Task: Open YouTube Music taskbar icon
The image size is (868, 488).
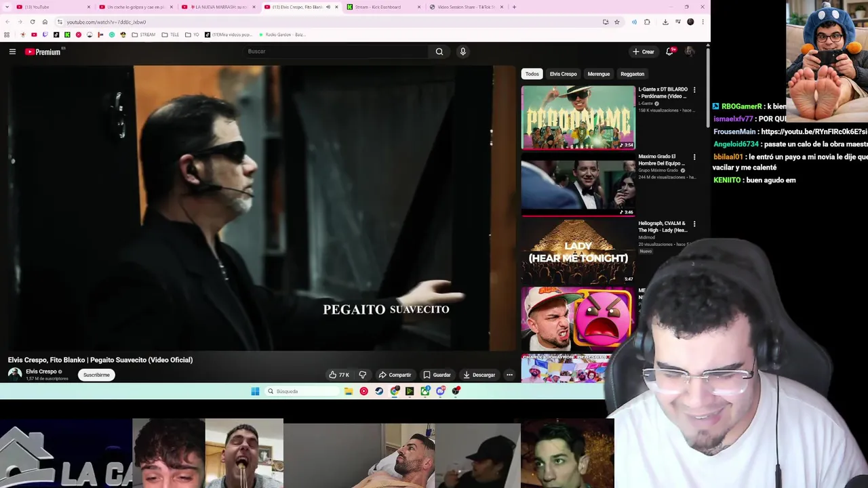Action: pyautogui.click(x=364, y=391)
